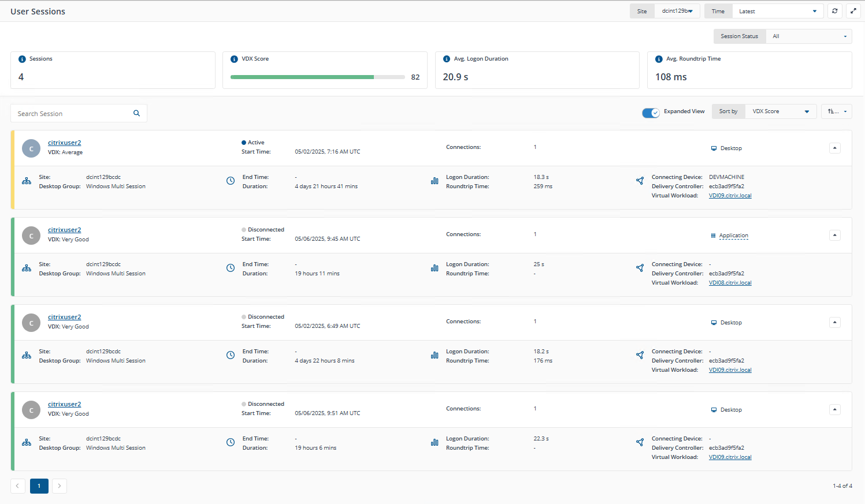Toggle the Expanded View switch
Screen dimensions: 865x504
[651, 113]
